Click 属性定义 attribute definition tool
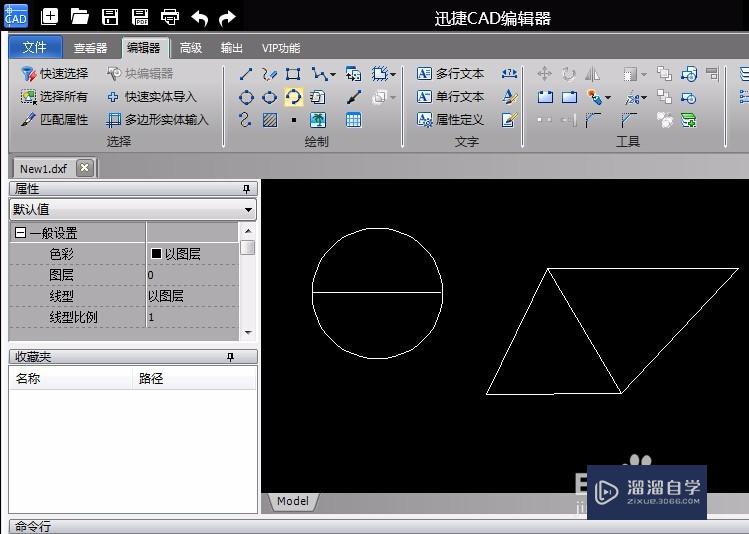749x534 pixels. point(450,119)
